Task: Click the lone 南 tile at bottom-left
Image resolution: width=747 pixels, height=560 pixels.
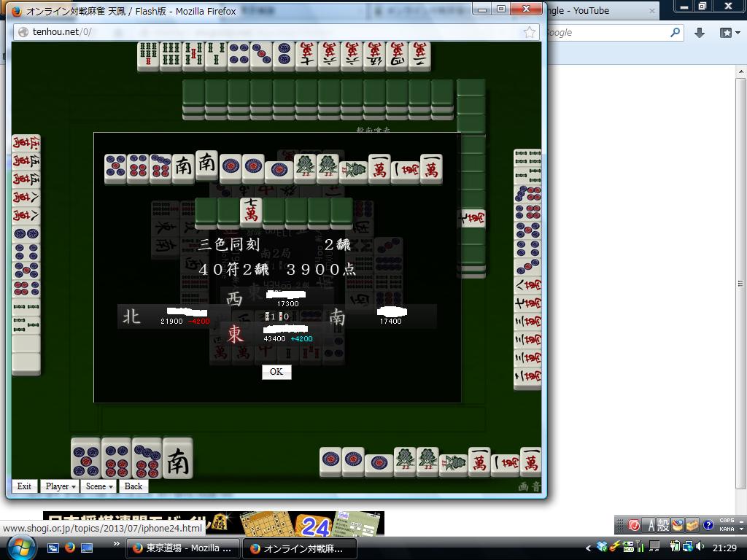Action: pyautogui.click(x=178, y=459)
